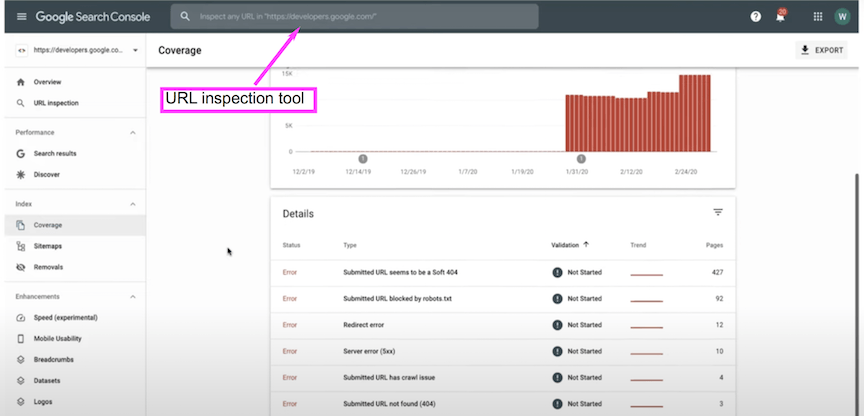Screen dimensions: 864x416
Task: Open 'Submitted URL not found (404)' row
Action: 503,404
